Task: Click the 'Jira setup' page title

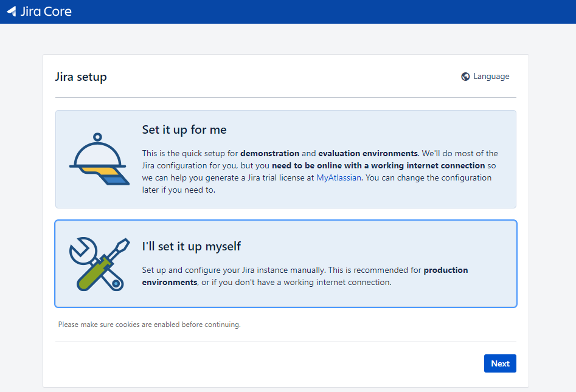Action: point(81,77)
